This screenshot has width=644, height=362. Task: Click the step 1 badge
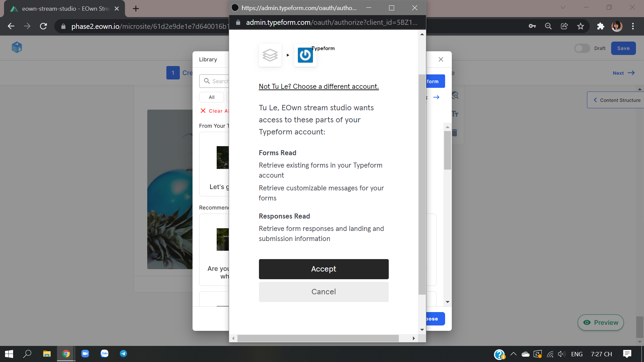[x=173, y=73]
